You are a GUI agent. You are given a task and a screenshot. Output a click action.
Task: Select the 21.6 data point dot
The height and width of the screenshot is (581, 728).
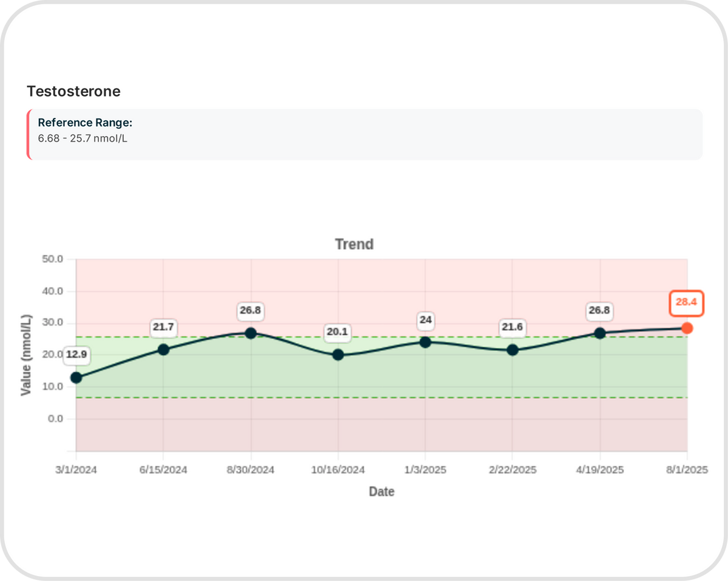(513, 350)
